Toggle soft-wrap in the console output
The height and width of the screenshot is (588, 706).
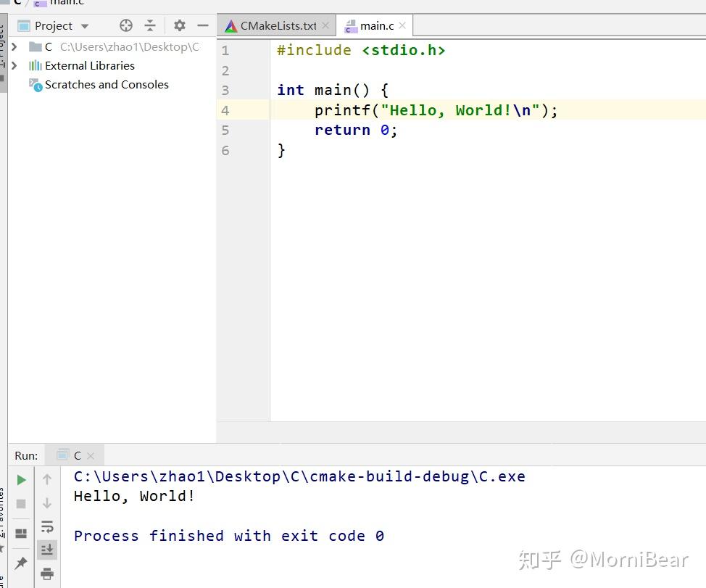pyautogui.click(x=48, y=526)
